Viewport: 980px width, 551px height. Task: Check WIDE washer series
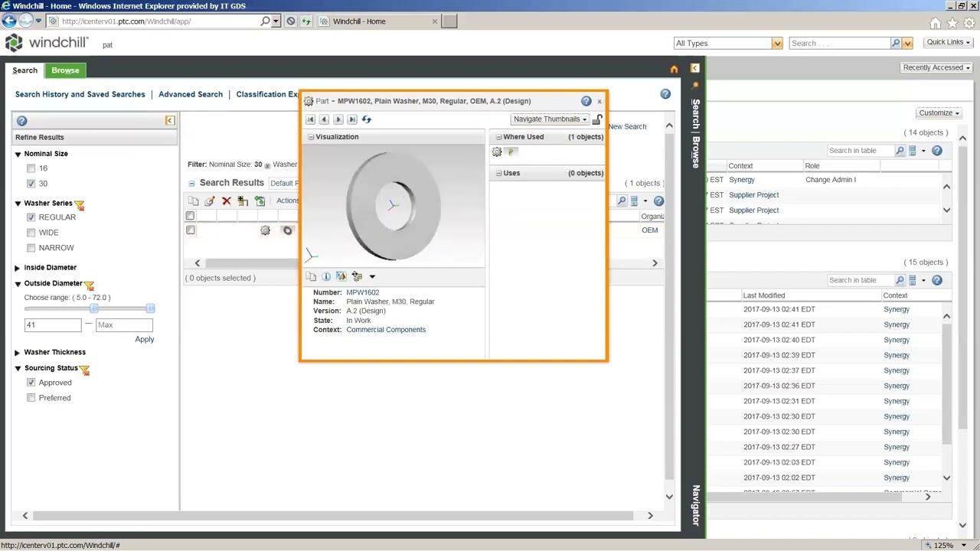[x=31, y=233]
